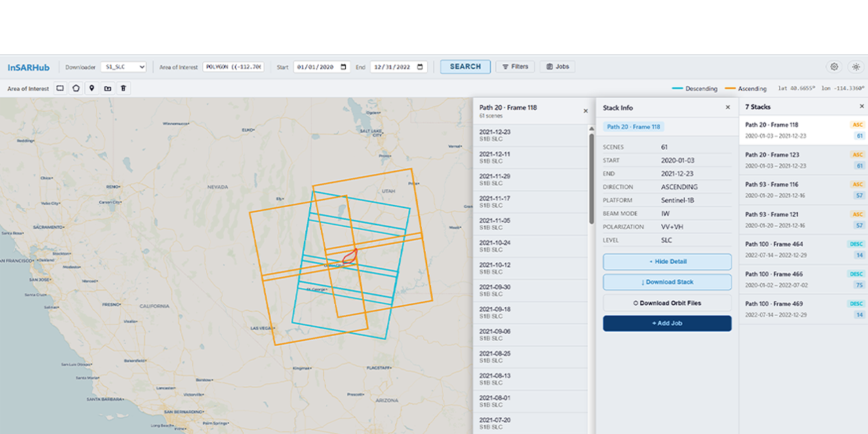Viewport: 868px width, 434px height.
Task: Select Path 20 · Frame 118 stack in list
Action: point(804,130)
